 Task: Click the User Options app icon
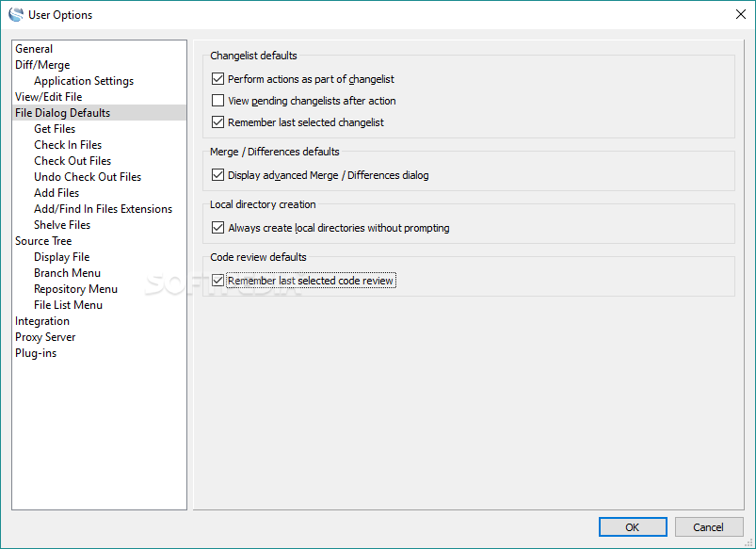point(15,15)
